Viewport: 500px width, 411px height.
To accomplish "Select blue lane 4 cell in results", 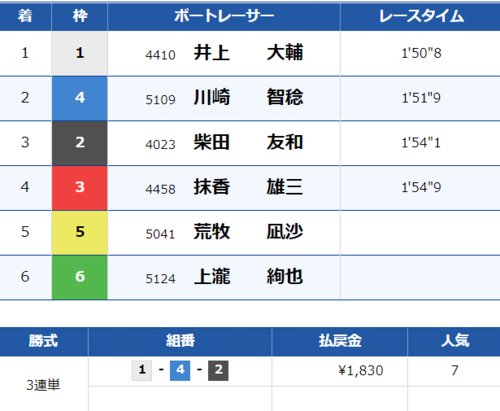I will pyautogui.click(x=80, y=98).
